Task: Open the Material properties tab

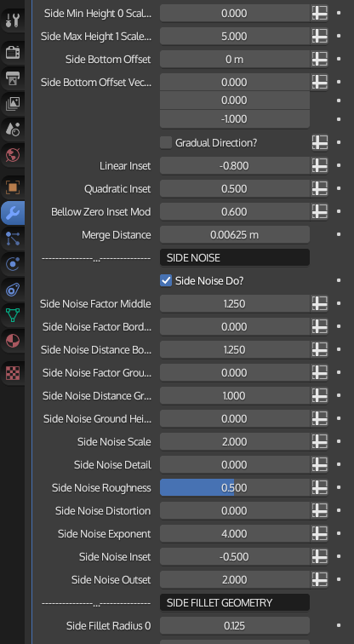Action: coord(13,341)
